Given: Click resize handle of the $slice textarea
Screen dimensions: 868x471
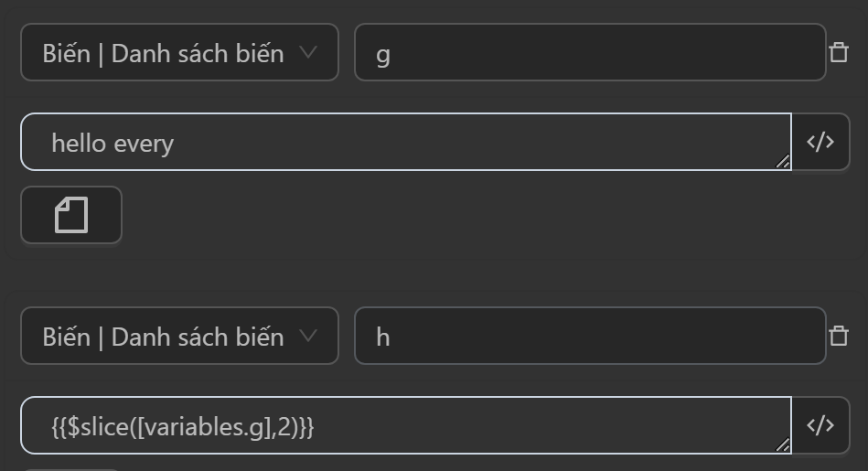Looking at the screenshot, I should (x=783, y=445).
